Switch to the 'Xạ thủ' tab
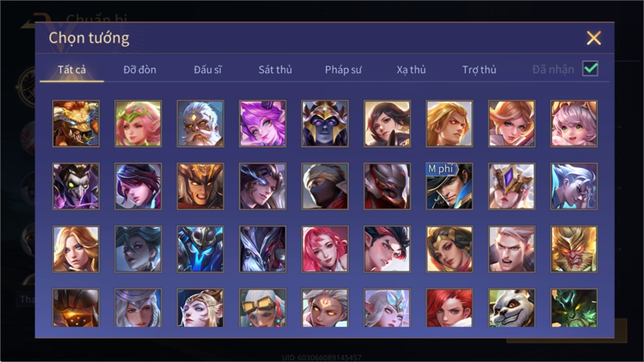 coord(411,70)
